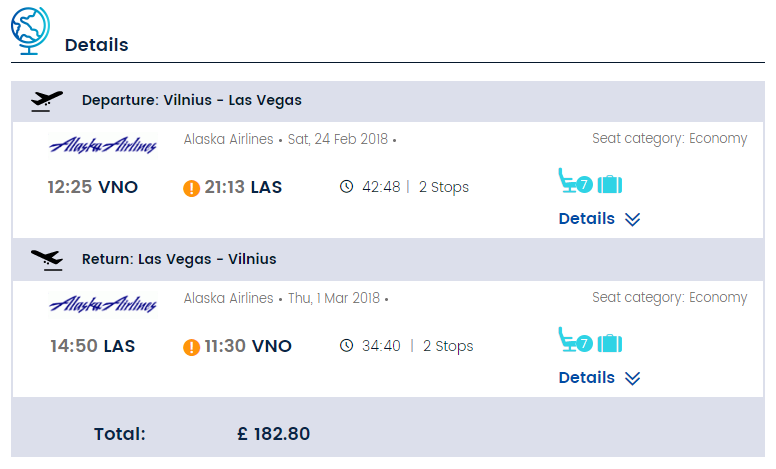Click the seat icon on return flight
The width and height of the screenshot is (776, 469).
click(575, 339)
